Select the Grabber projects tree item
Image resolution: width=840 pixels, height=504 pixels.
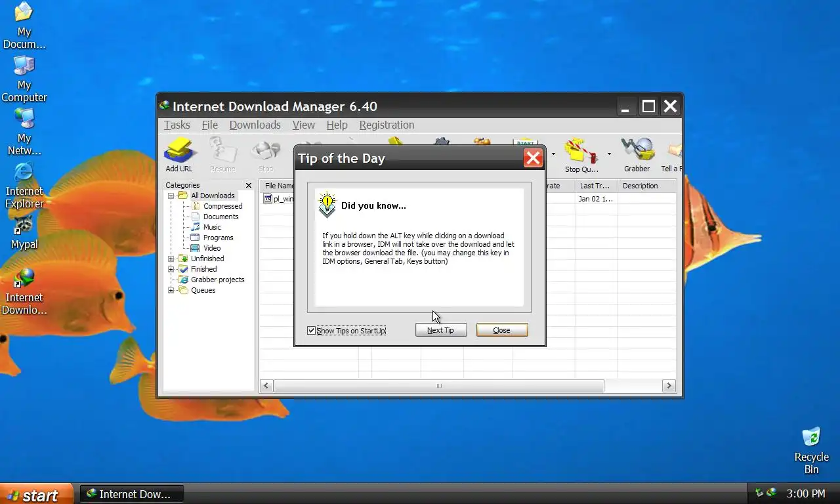point(217,280)
